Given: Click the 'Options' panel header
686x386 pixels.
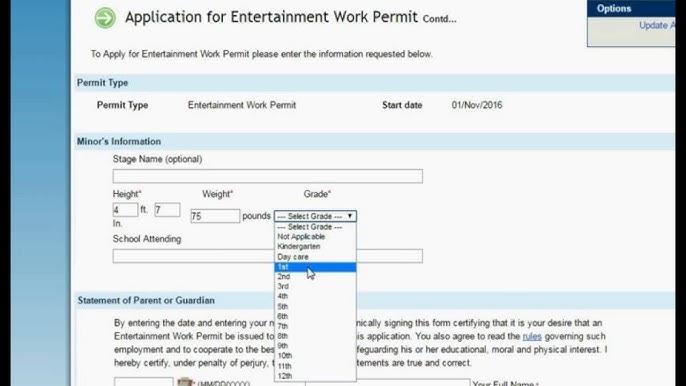Looking at the screenshot, I should coord(631,8).
